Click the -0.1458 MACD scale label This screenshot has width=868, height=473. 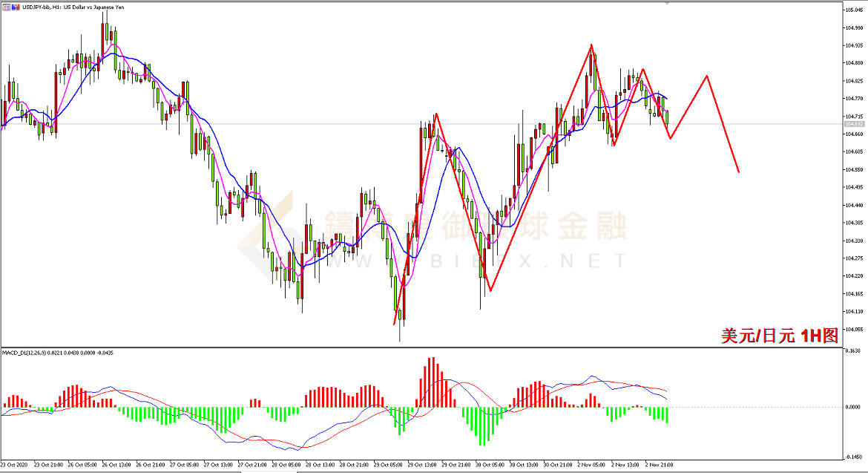(x=853, y=457)
